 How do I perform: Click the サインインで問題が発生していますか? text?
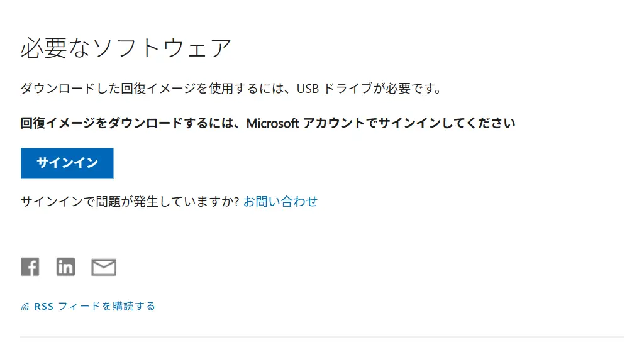[130, 202]
